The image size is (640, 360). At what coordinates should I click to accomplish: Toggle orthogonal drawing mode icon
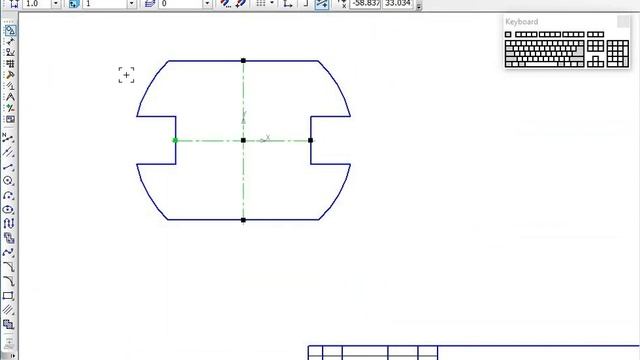(x=305, y=4)
